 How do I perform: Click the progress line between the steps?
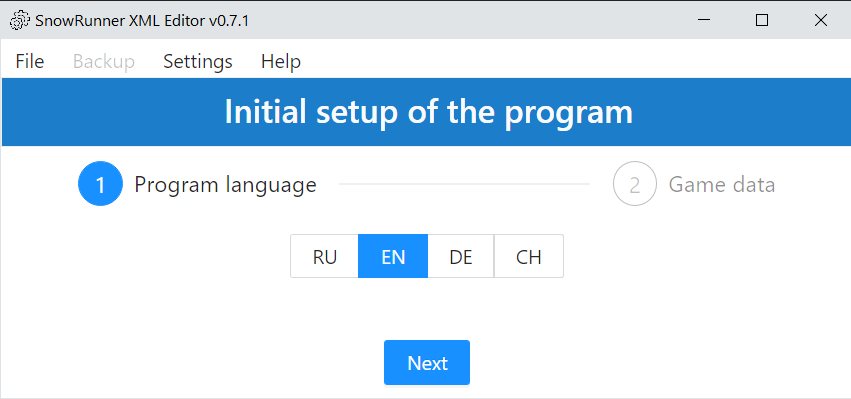464,184
